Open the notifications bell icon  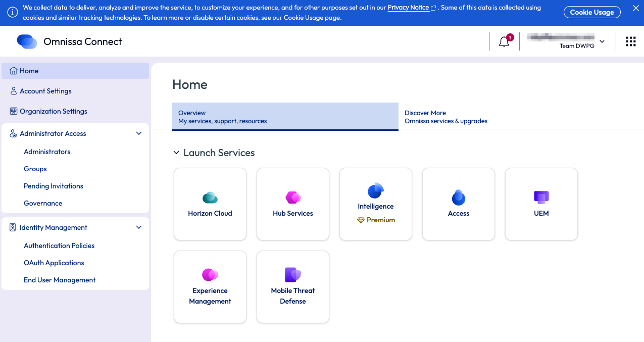point(504,42)
